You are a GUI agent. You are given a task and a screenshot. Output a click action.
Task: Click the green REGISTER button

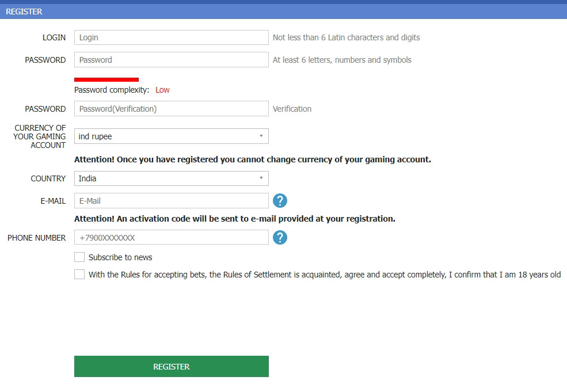pos(172,366)
